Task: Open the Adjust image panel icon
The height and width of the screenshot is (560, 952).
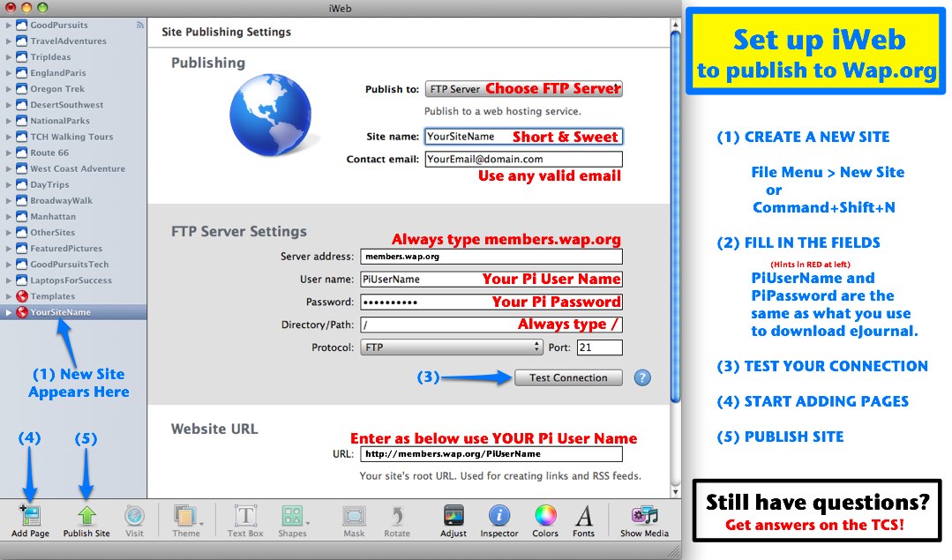Action: coord(454,516)
